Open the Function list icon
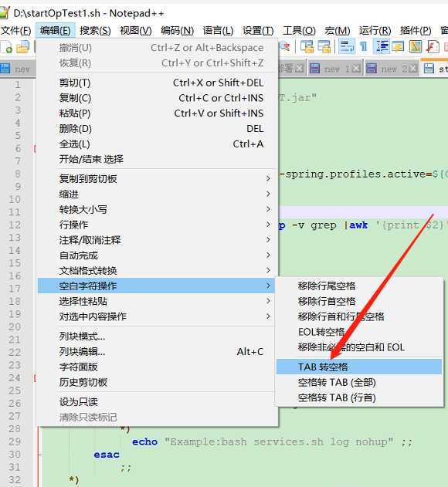This screenshot has height=487, width=448. [433, 47]
